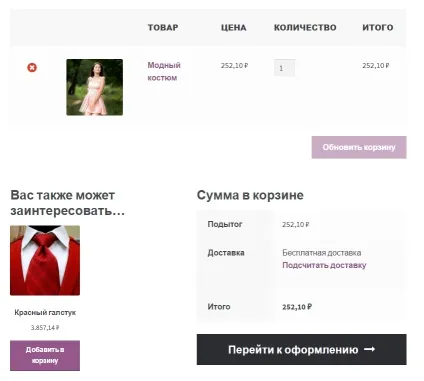
Task: Click the Подытог label
Action: (225, 224)
